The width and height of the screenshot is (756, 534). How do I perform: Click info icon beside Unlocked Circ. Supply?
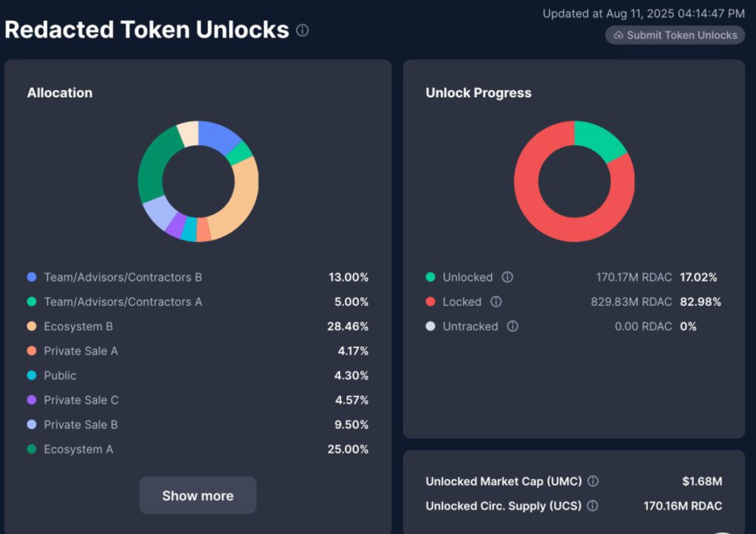pos(592,506)
